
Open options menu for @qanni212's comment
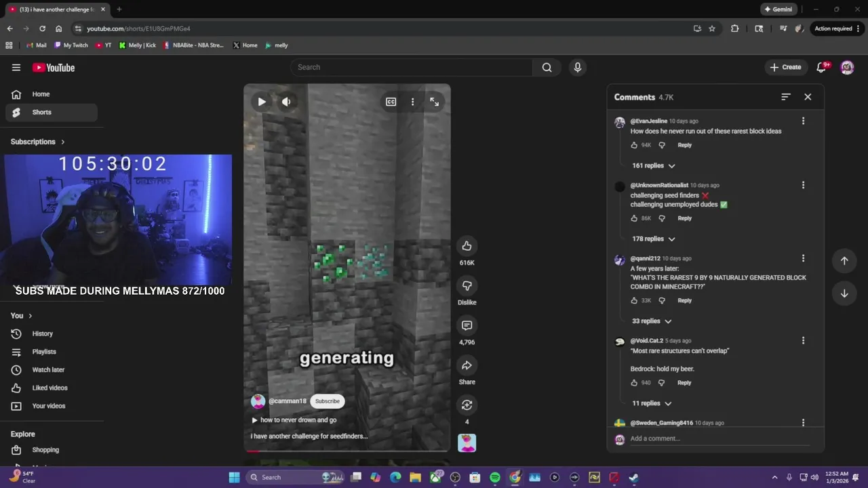804,258
